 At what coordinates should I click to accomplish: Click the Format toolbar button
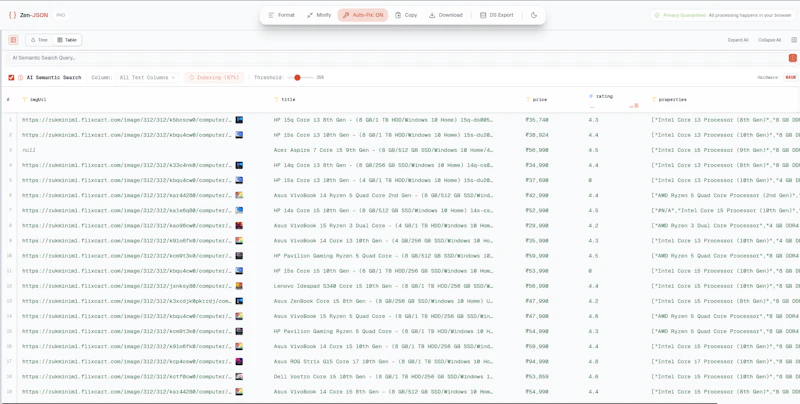(x=282, y=15)
